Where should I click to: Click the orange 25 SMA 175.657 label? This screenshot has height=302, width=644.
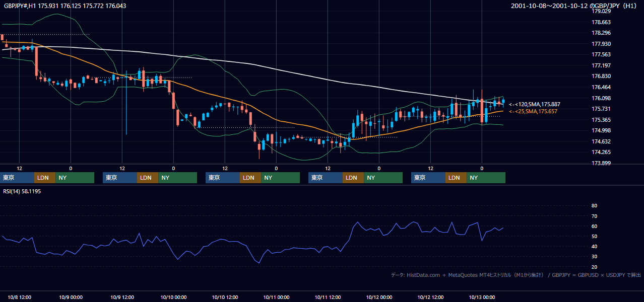click(533, 111)
